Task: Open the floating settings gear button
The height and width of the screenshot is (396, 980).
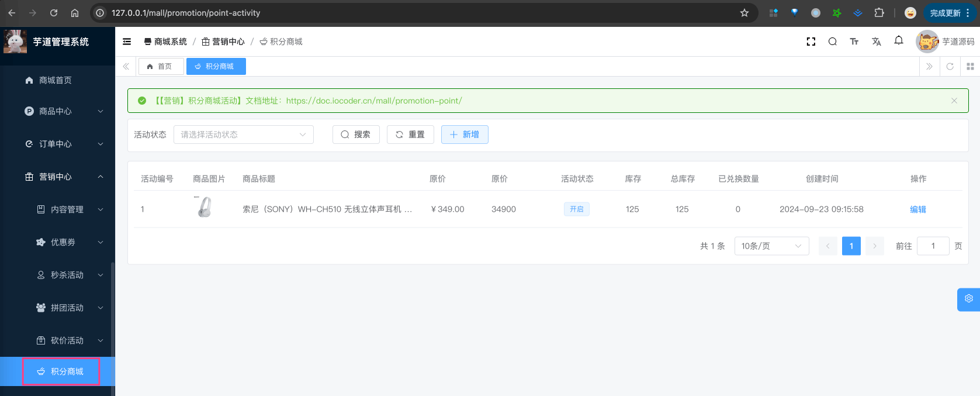Action: (968, 299)
